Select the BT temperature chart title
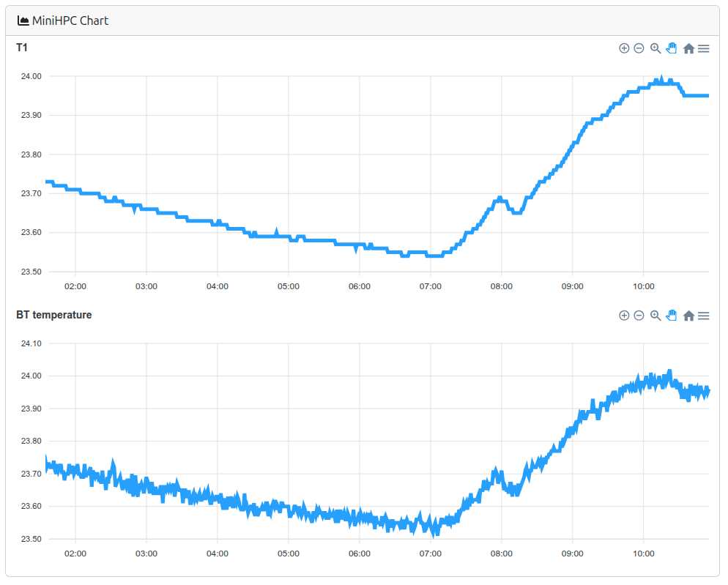 point(54,315)
